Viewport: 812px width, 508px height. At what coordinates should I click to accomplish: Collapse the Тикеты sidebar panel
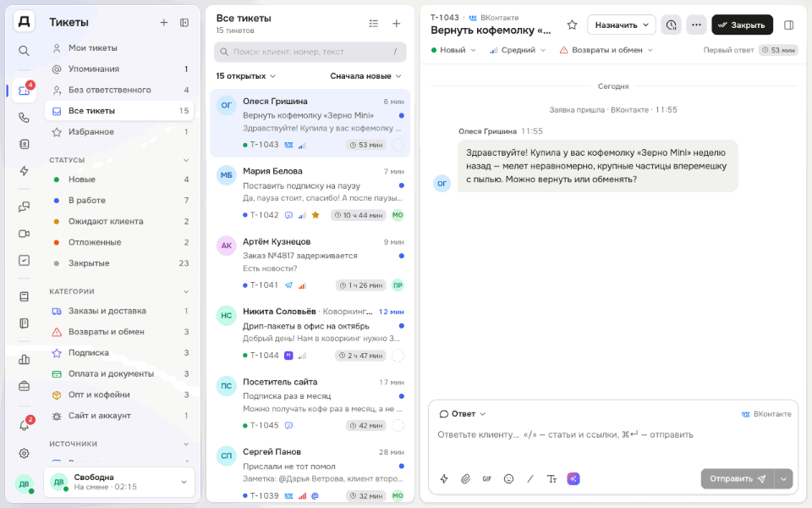184,22
